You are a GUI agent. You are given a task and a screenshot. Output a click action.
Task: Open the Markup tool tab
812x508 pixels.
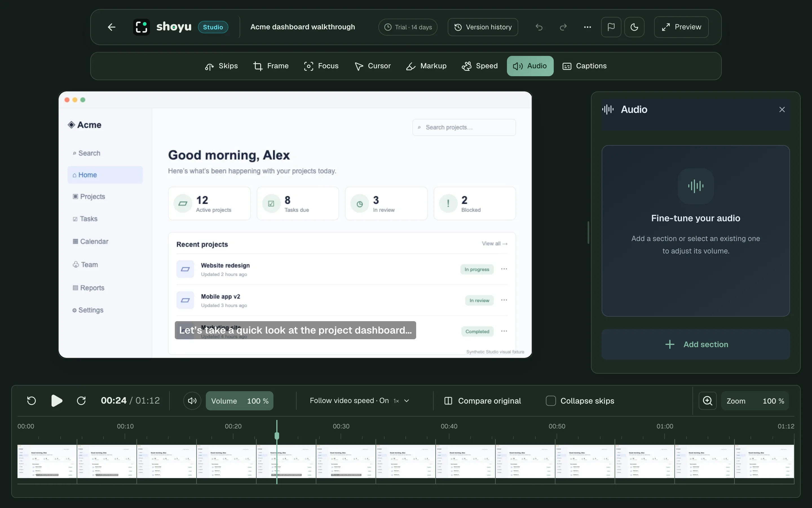click(426, 66)
